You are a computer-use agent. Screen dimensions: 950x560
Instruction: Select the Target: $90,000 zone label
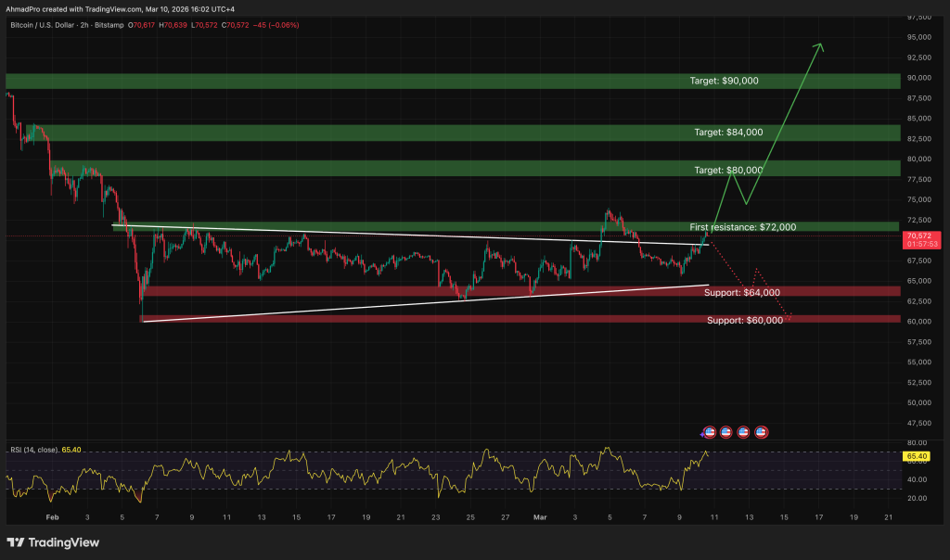724,81
